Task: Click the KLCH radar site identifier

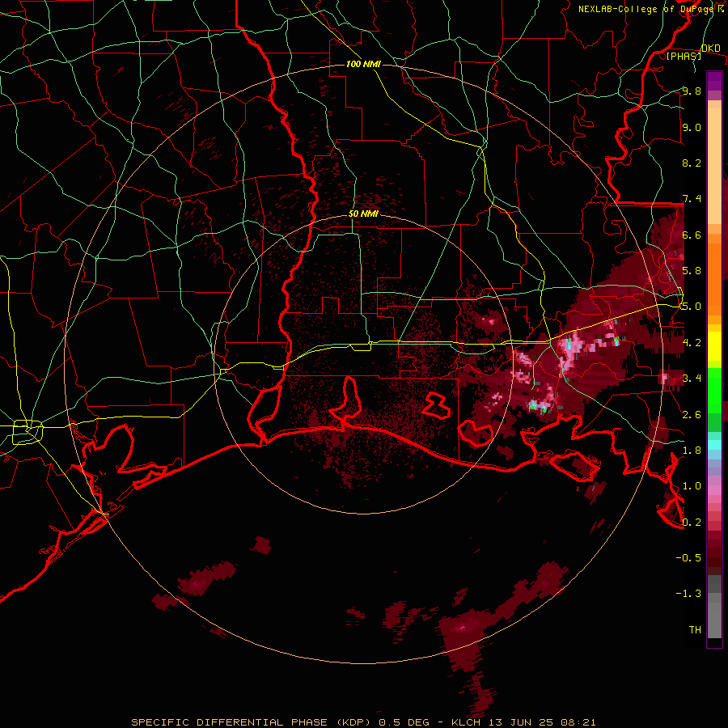Action: (x=465, y=722)
